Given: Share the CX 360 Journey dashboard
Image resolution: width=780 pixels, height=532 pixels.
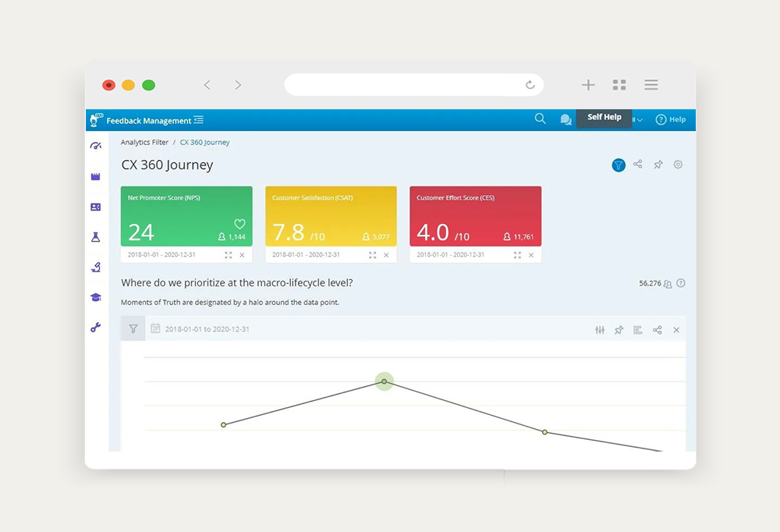Looking at the screenshot, I should (638, 165).
